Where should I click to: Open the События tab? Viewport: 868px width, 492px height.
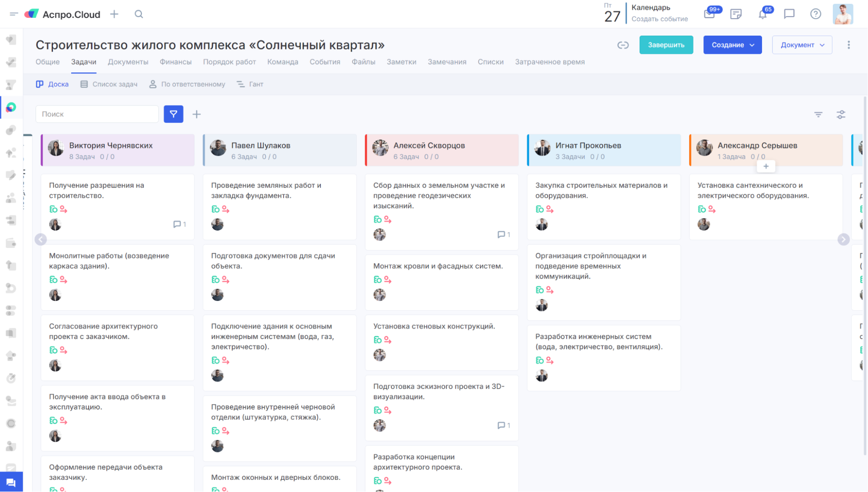point(325,62)
